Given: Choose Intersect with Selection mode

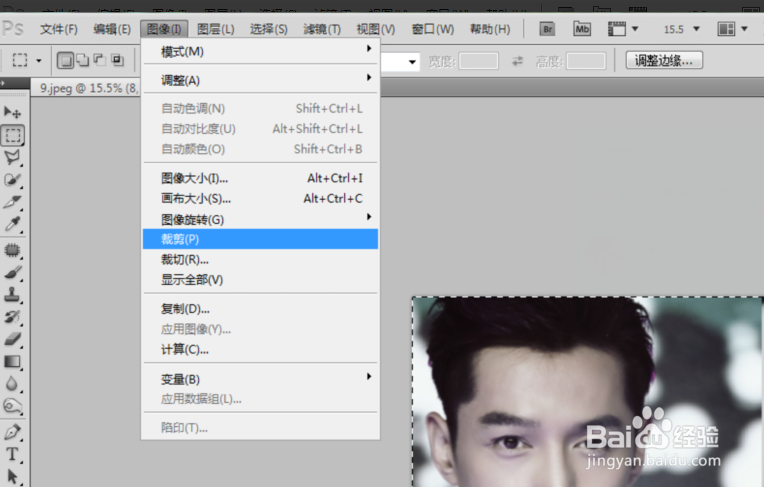Looking at the screenshot, I should pyautogui.click(x=117, y=60).
